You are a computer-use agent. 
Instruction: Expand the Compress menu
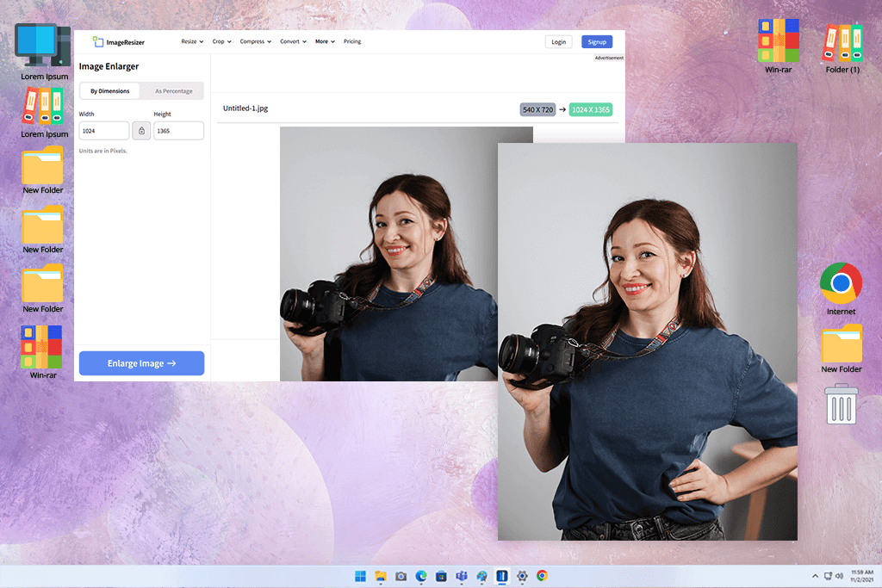pos(255,41)
